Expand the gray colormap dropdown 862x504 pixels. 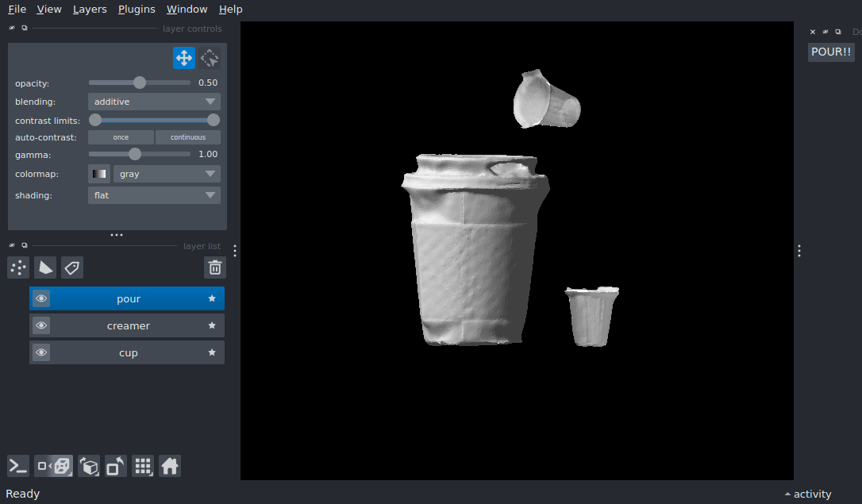click(x=167, y=174)
